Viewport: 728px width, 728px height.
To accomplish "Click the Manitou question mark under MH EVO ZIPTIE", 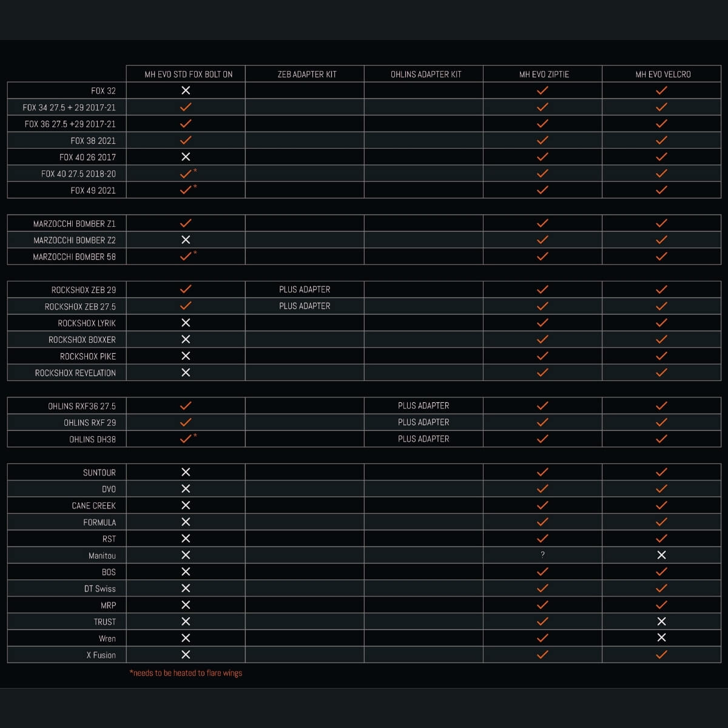I will click(542, 554).
